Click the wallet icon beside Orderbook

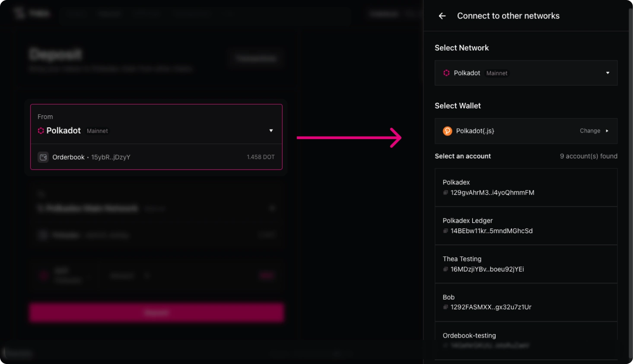(43, 157)
